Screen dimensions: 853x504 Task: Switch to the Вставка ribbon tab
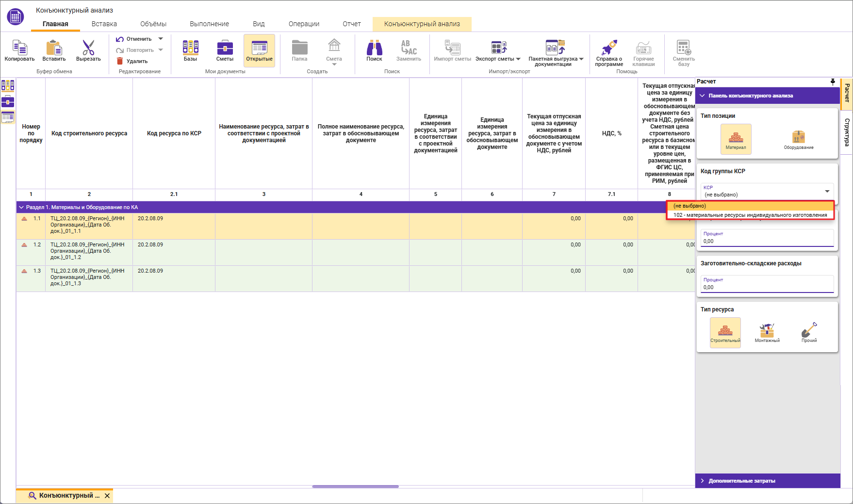104,24
